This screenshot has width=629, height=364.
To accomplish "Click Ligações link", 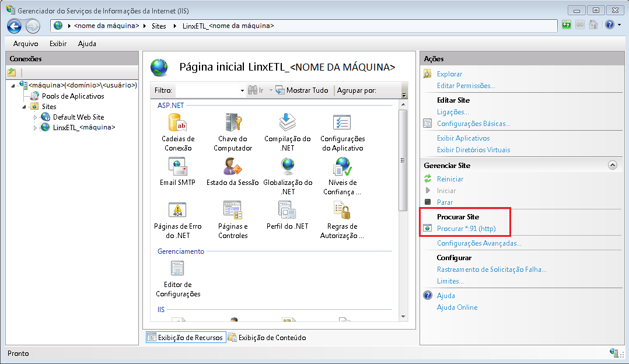I will [453, 112].
